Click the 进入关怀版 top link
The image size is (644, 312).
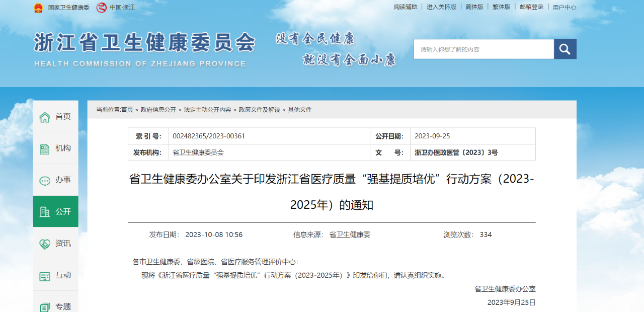click(441, 7)
